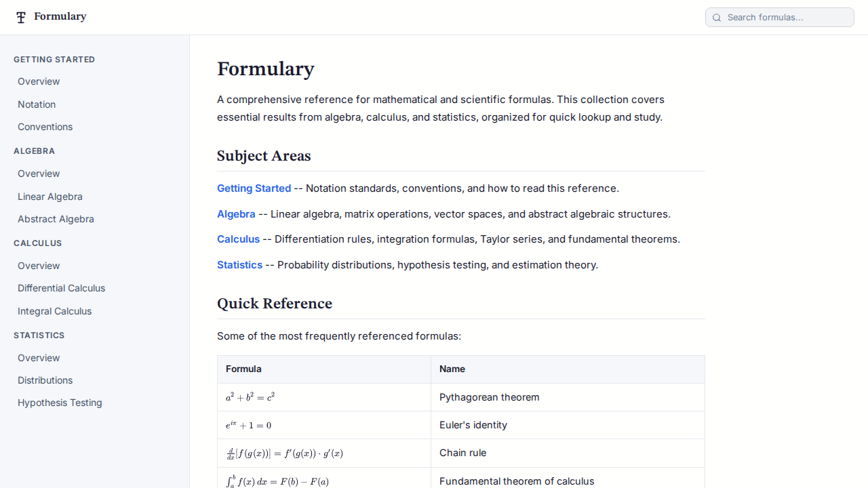Image resolution: width=868 pixels, height=488 pixels.
Task: Open the Overview page under Calculus
Action: pos(39,266)
